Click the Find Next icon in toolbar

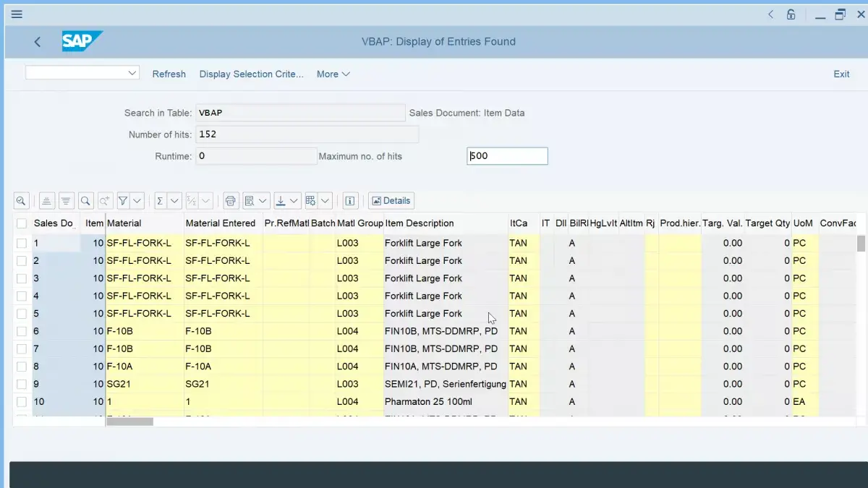coord(105,201)
